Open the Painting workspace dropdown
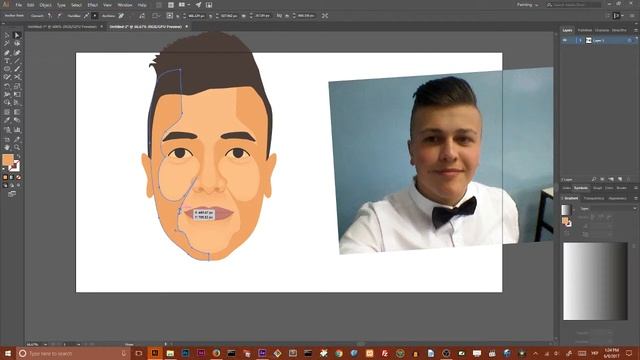 tap(527, 5)
